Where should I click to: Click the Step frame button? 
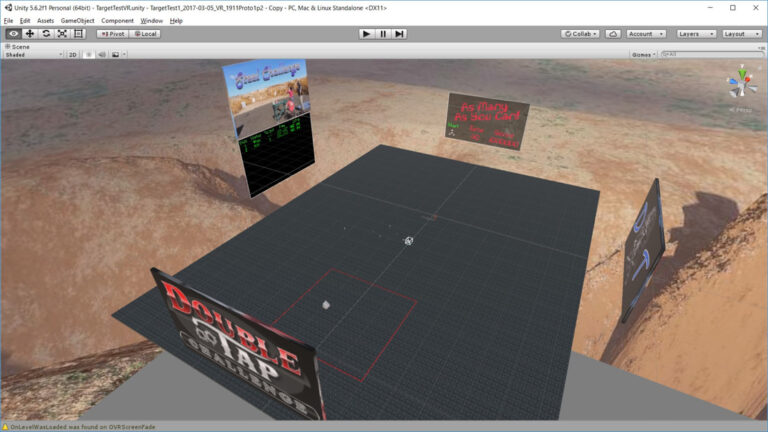[x=400, y=33]
